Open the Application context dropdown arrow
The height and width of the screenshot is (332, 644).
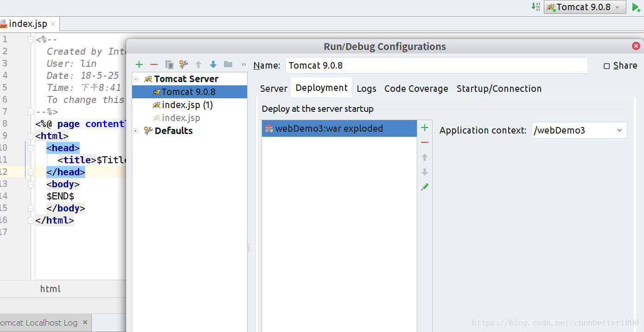point(619,130)
